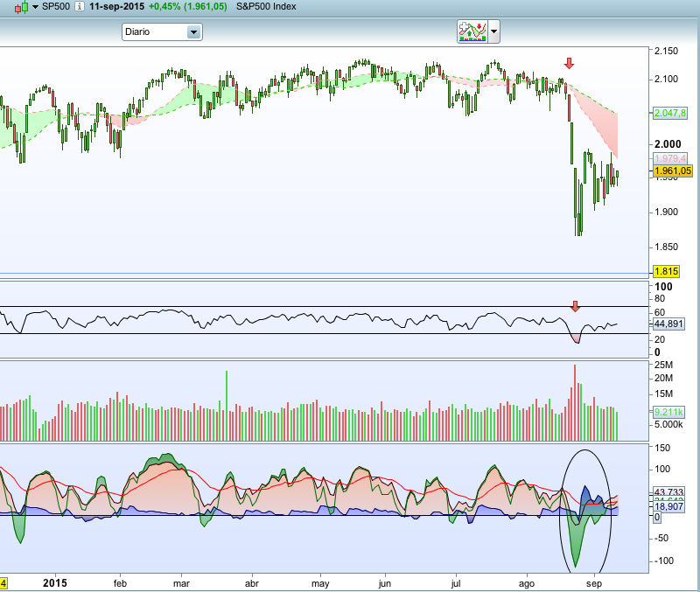Click the candlestick chart style icon
Image resolution: width=700 pixels, height=592 pixels.
pos(21,7)
